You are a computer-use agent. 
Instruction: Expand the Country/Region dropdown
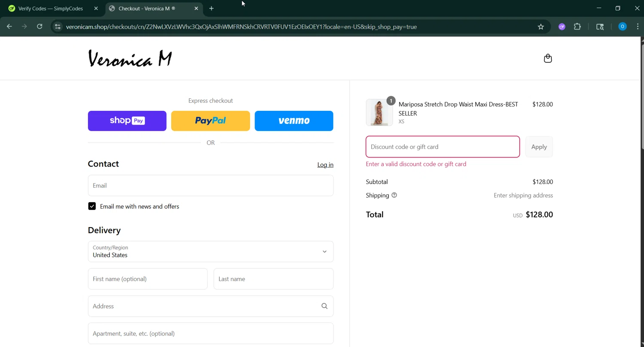[x=210, y=252]
